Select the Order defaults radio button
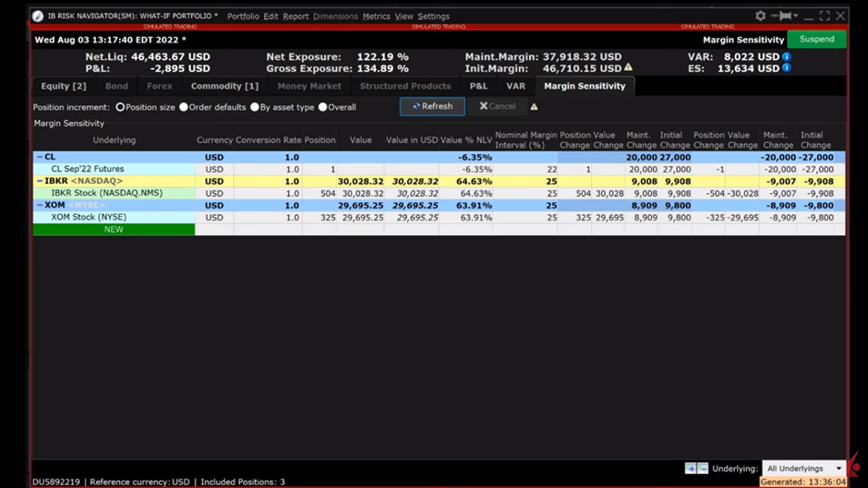Image resolution: width=868 pixels, height=488 pixels. [x=184, y=107]
